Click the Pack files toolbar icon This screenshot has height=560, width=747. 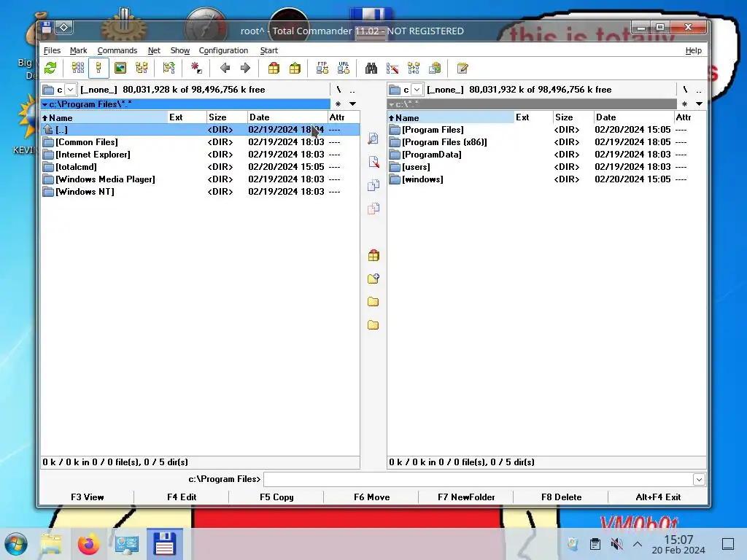pos(274,68)
